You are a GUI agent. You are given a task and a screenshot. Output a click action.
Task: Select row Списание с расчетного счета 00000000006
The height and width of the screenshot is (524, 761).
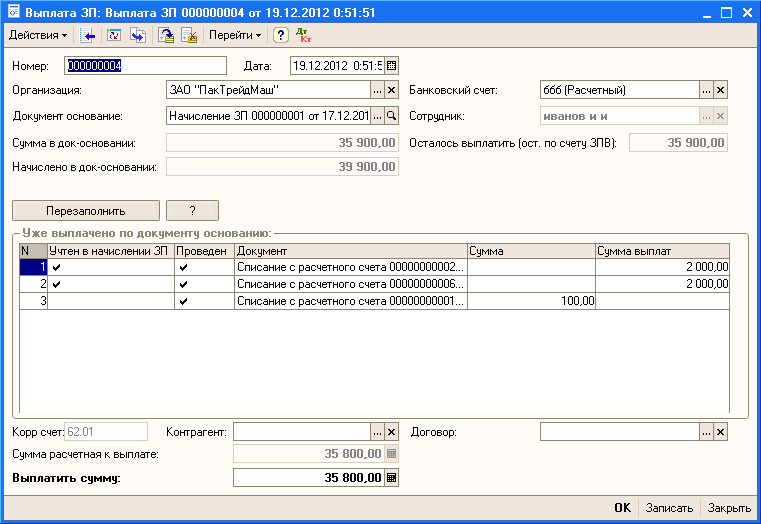[350, 284]
